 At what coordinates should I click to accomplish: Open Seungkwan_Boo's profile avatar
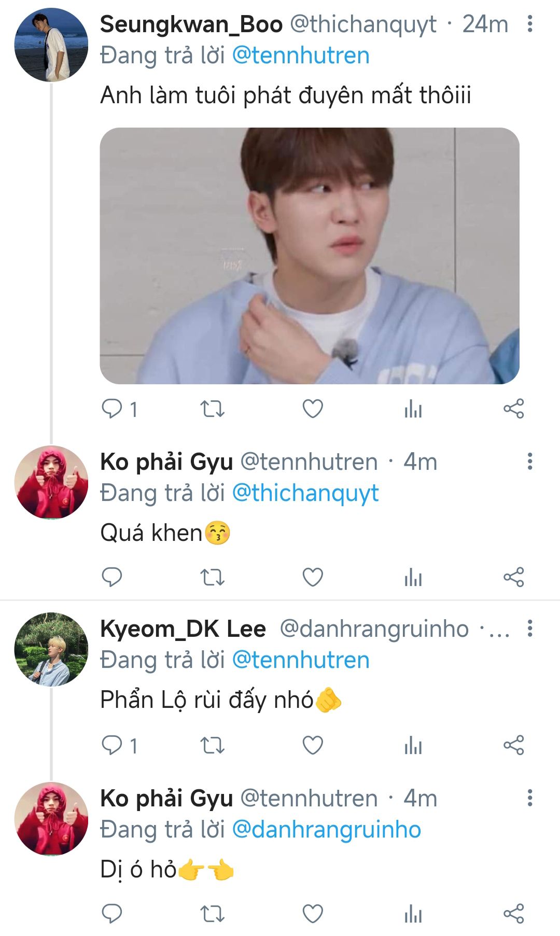[x=51, y=45]
